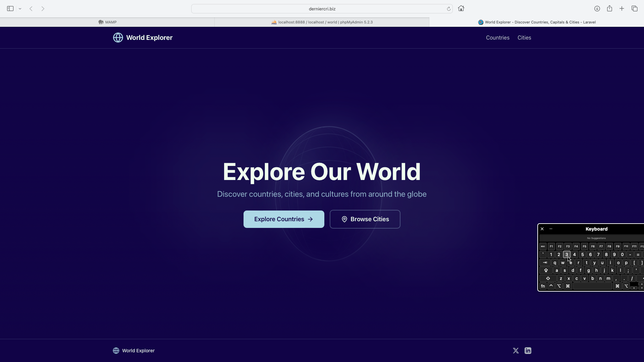The height and width of the screenshot is (362, 644).
Task: Tap the 7 key on the on-screen keyboard
Action: pos(598,254)
